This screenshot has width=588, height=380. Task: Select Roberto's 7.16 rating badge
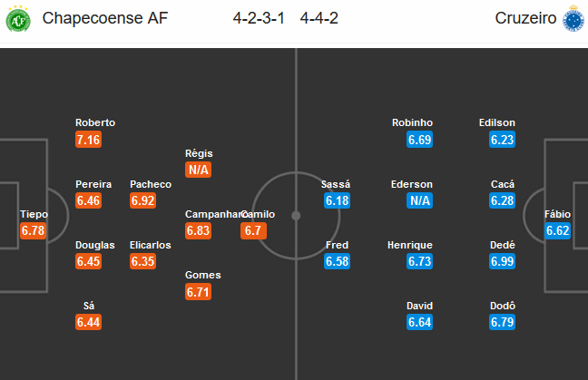pos(89,140)
